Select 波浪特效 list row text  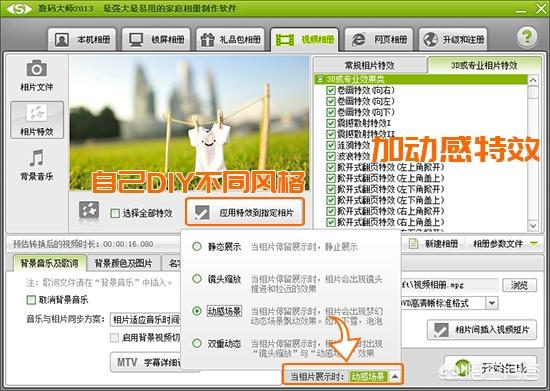[354, 156]
